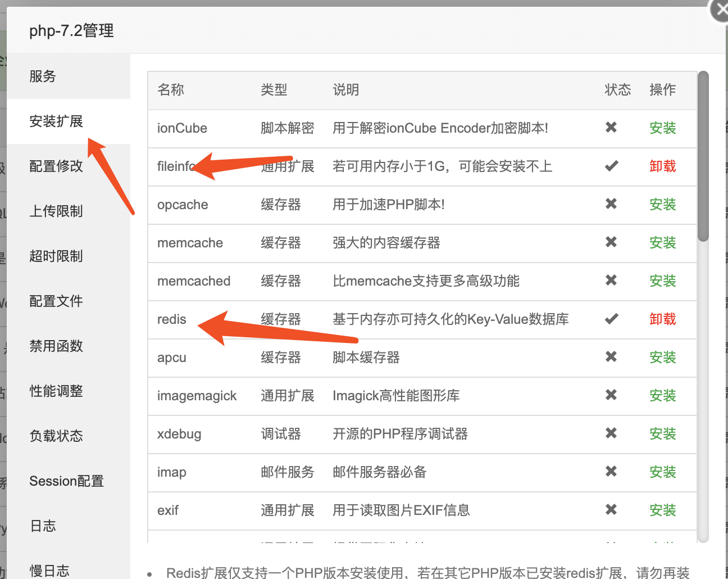Click imap's status cross icon
This screenshot has height=579, width=728.
click(x=611, y=472)
